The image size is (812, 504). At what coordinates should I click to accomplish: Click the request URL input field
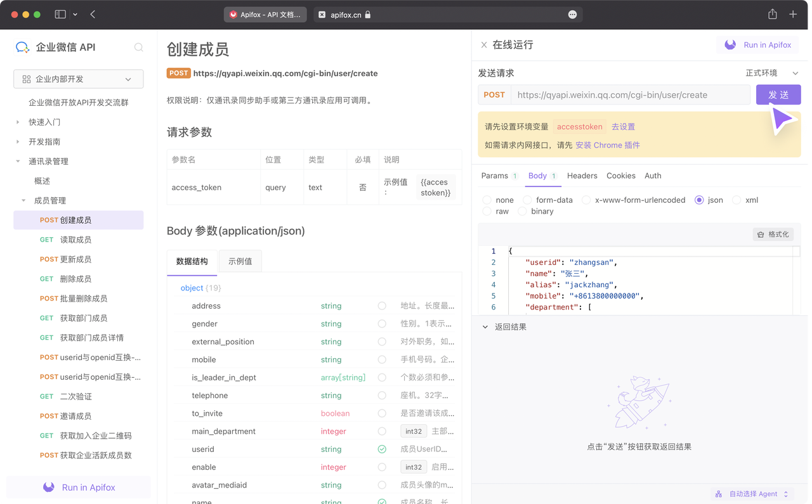click(x=630, y=95)
